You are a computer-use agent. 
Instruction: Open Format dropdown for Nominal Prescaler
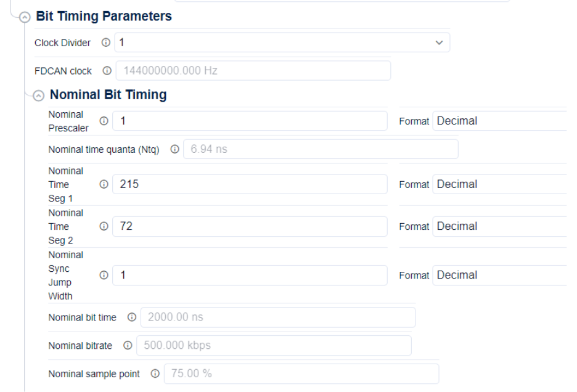(501, 121)
